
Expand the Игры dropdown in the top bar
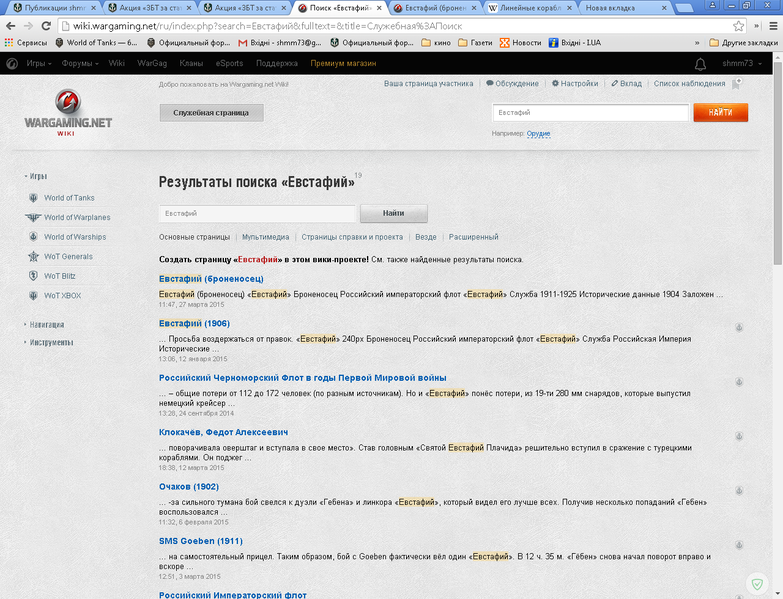(x=39, y=63)
